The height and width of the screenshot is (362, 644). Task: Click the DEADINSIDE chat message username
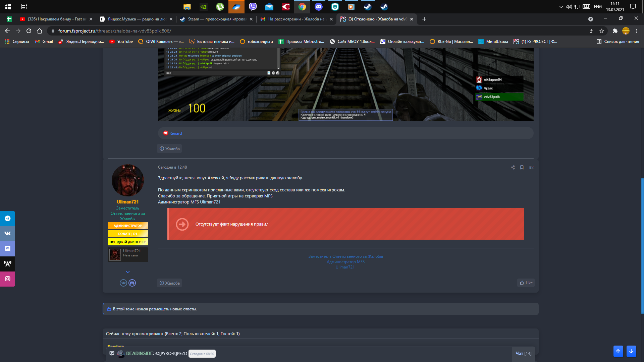(x=140, y=353)
